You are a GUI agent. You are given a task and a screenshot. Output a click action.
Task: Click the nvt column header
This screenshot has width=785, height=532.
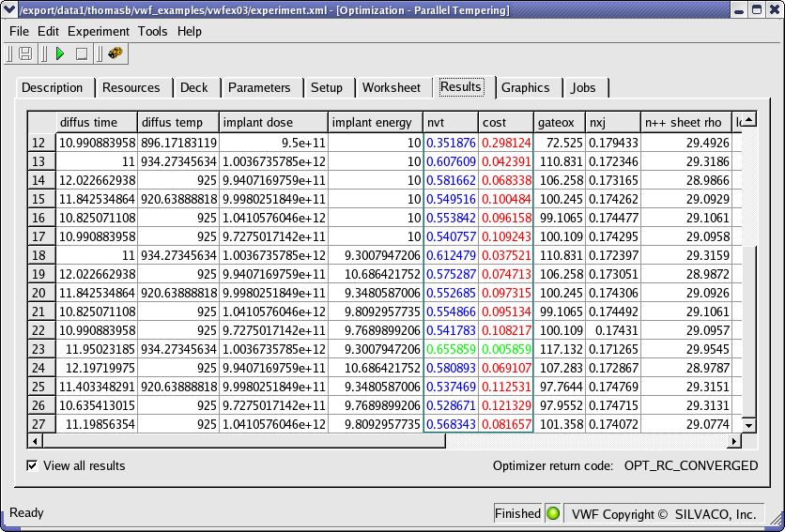click(x=451, y=123)
